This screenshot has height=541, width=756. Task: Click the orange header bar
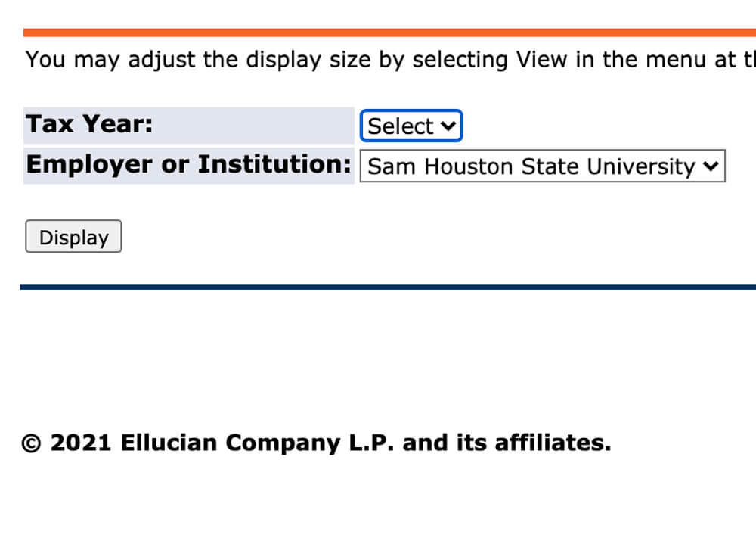(378, 32)
